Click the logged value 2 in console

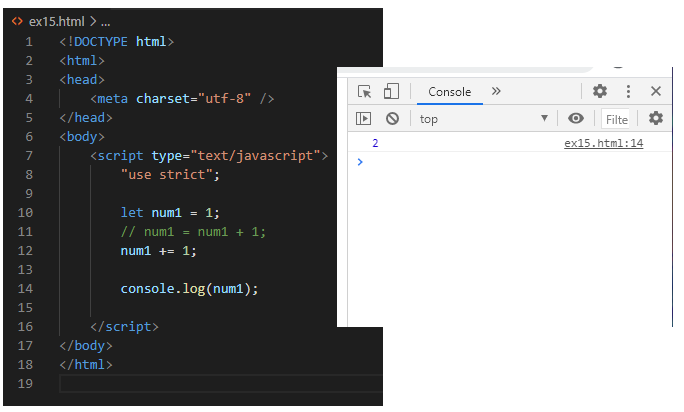[375, 143]
